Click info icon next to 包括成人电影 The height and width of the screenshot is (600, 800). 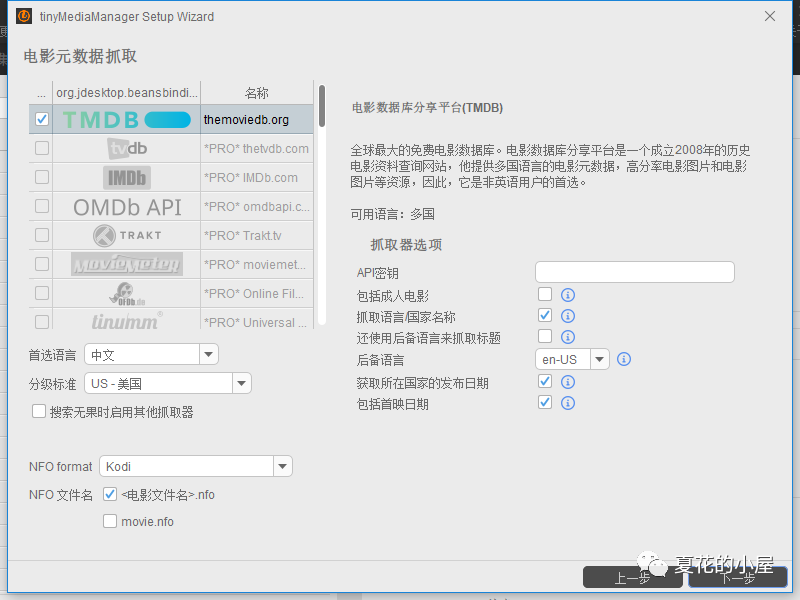click(x=568, y=295)
